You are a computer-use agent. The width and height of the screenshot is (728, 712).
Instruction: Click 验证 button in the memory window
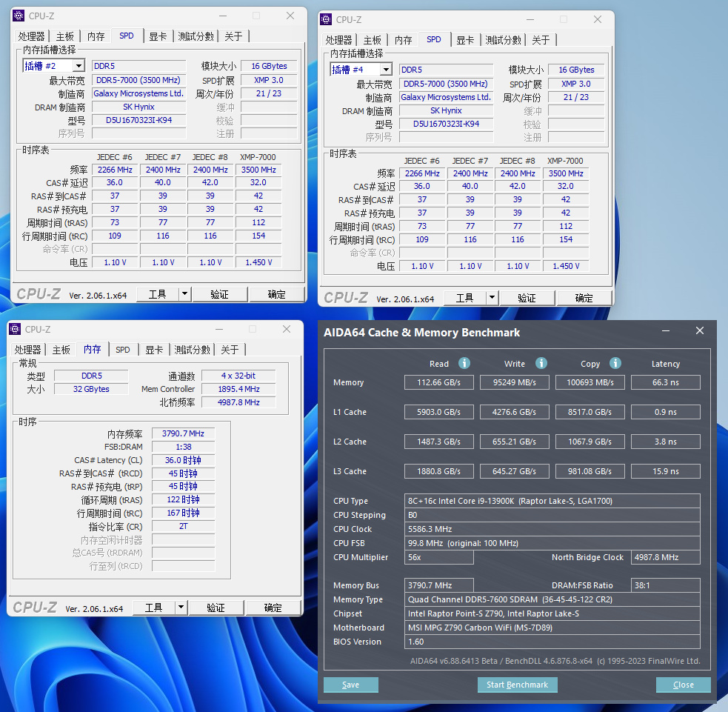pos(216,608)
